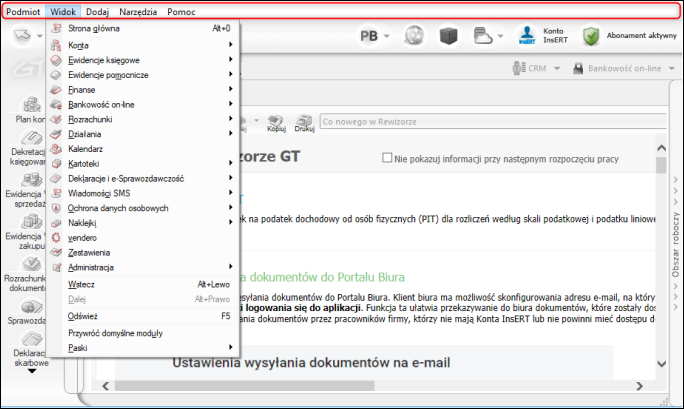Open the Narzędzia menu
This screenshot has height=409, width=684.
[x=138, y=12]
